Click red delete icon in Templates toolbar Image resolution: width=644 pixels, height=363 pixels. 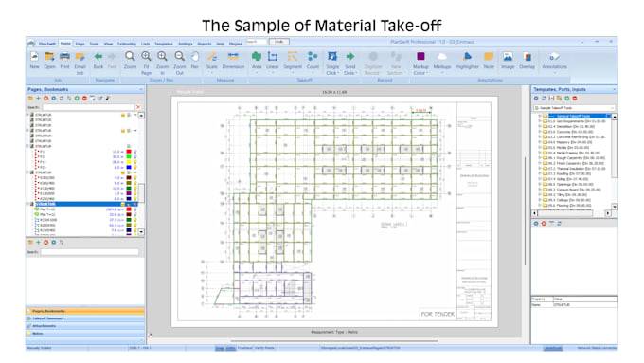click(575, 99)
